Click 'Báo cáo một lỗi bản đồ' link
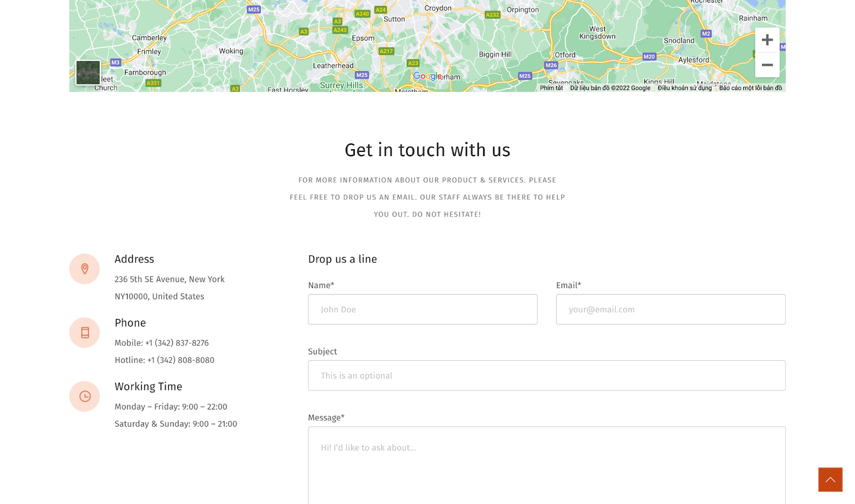This screenshot has height=504, width=855. 750,88
